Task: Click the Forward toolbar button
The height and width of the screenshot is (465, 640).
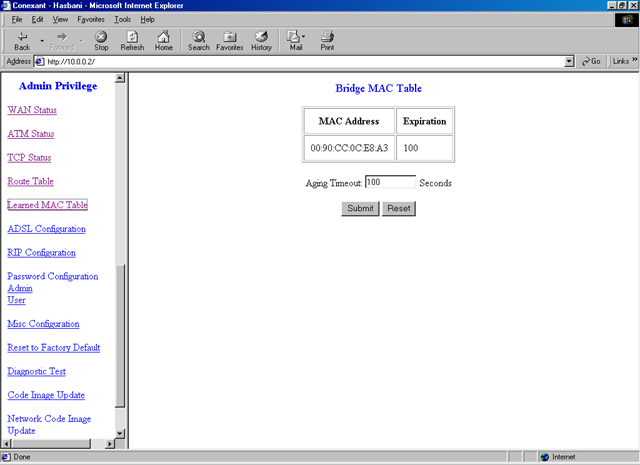Action: [x=62, y=41]
